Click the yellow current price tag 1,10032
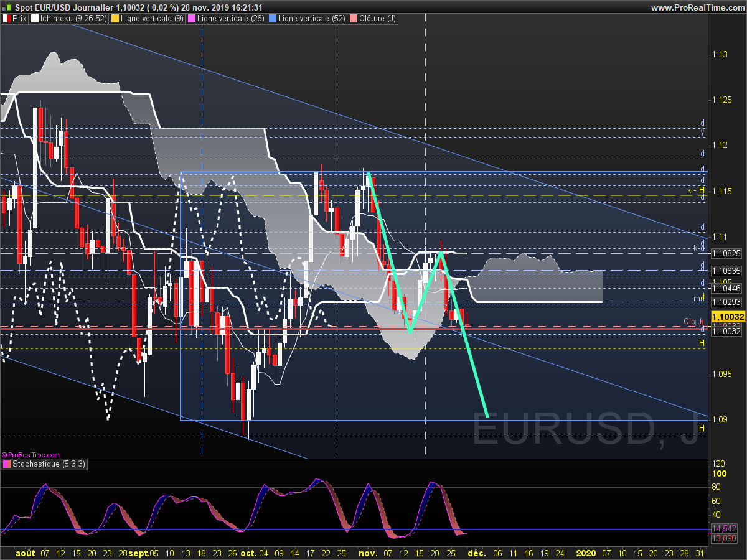 pyautogui.click(x=727, y=317)
